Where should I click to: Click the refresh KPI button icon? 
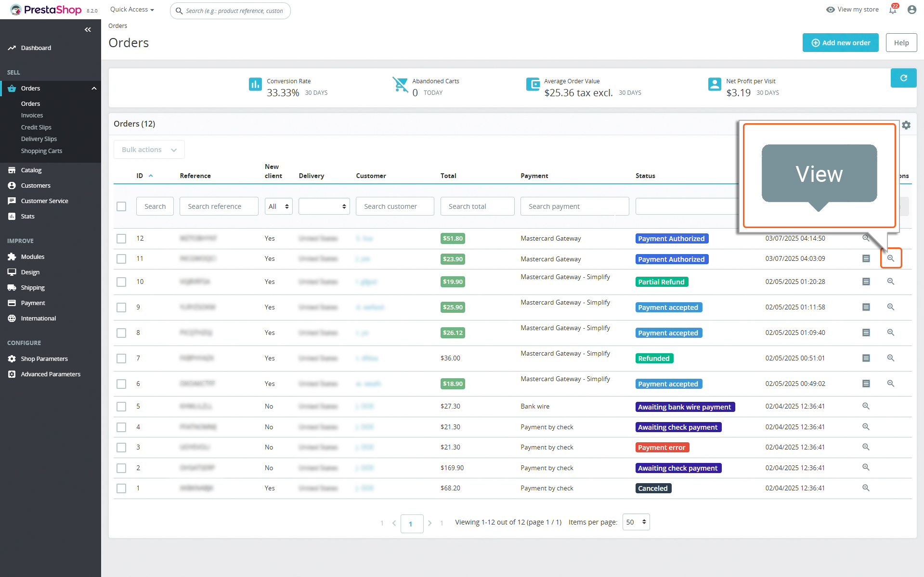tap(903, 78)
